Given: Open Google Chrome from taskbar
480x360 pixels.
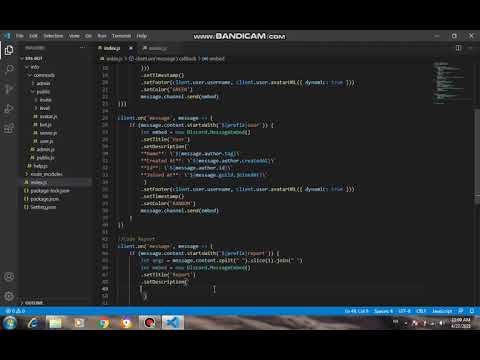Looking at the screenshot, I should coord(104,323).
